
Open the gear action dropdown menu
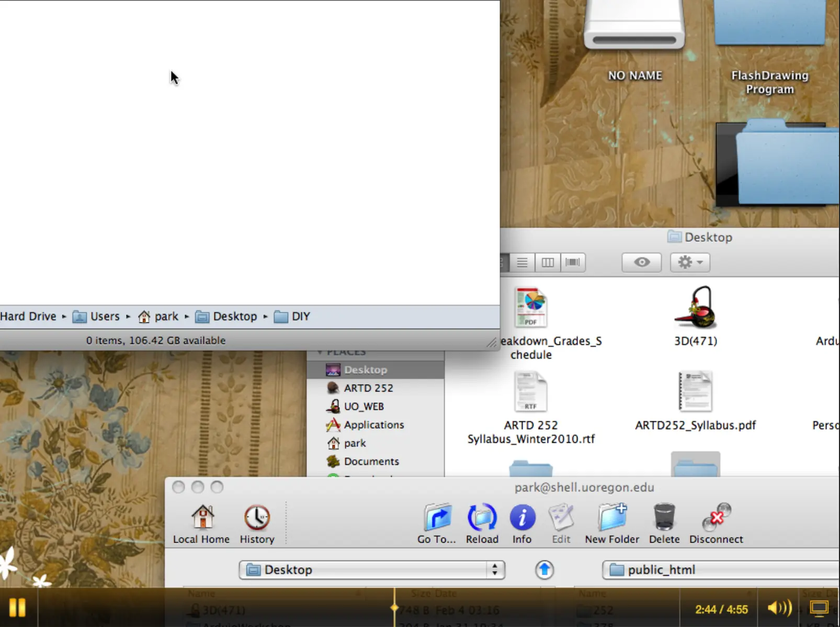click(690, 262)
